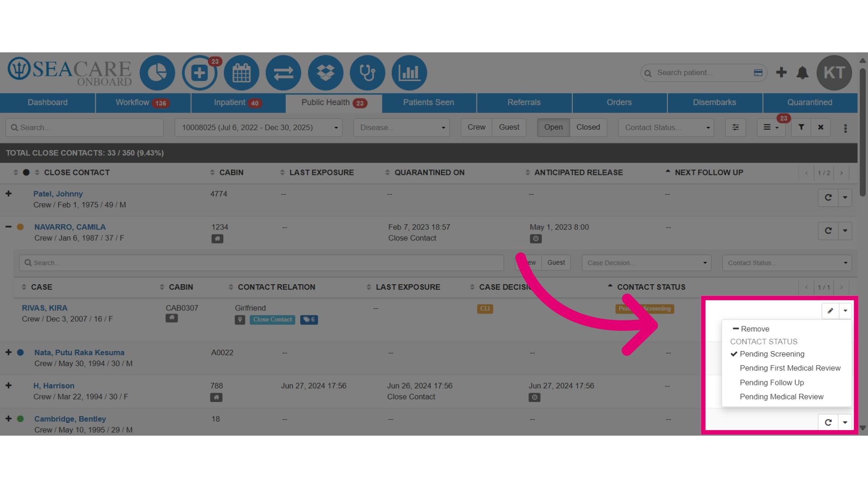Open the Case Decision dropdown
This screenshot has height=488, width=868.
click(646, 263)
